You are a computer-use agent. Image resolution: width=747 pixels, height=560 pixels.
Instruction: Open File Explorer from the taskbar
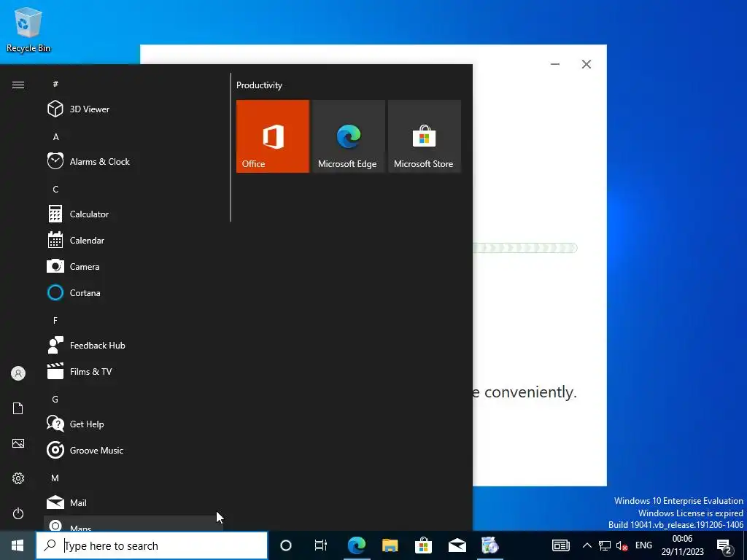click(390, 545)
